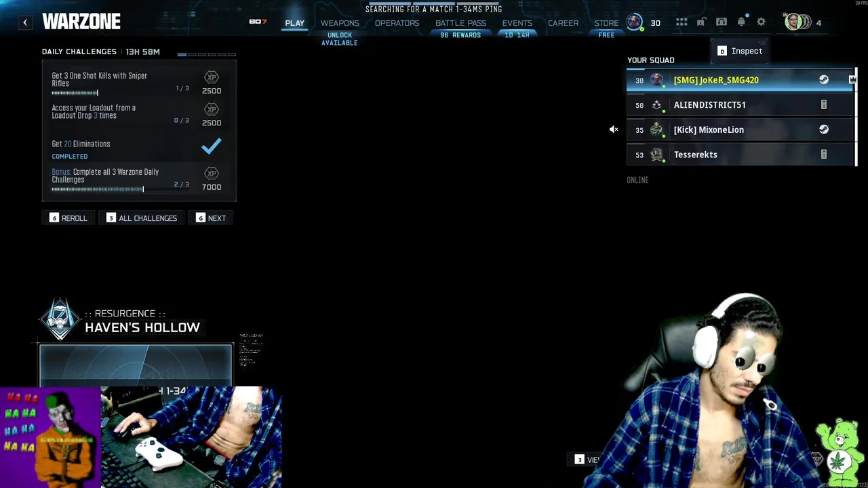Click NEXT under daily challenges
The height and width of the screenshot is (488, 868).
(211, 218)
